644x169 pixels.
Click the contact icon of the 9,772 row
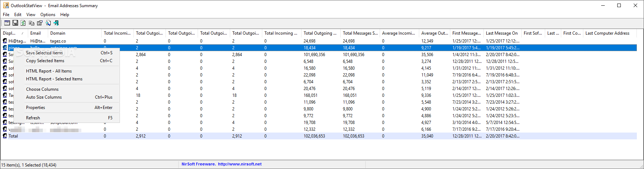[x=5, y=116]
